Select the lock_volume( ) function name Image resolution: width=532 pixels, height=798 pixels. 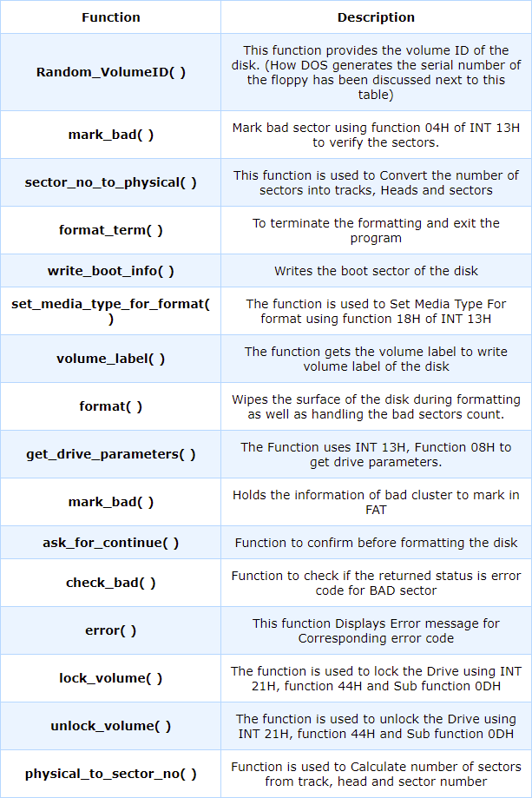coord(110,678)
